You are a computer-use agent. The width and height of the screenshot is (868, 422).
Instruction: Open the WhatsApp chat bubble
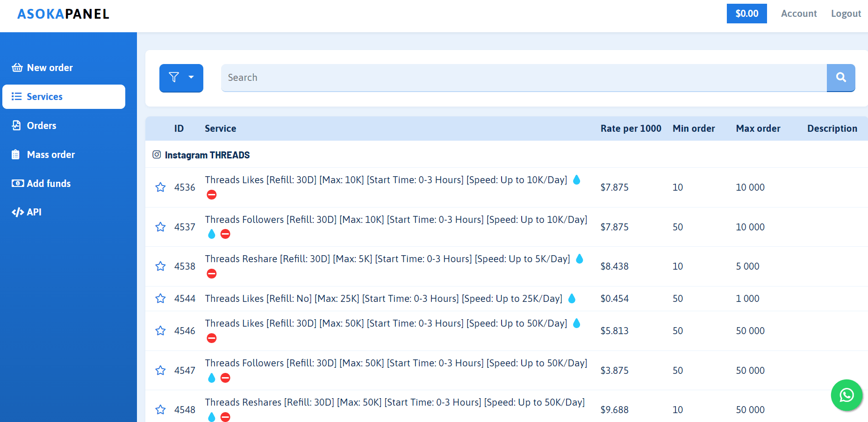coord(846,395)
